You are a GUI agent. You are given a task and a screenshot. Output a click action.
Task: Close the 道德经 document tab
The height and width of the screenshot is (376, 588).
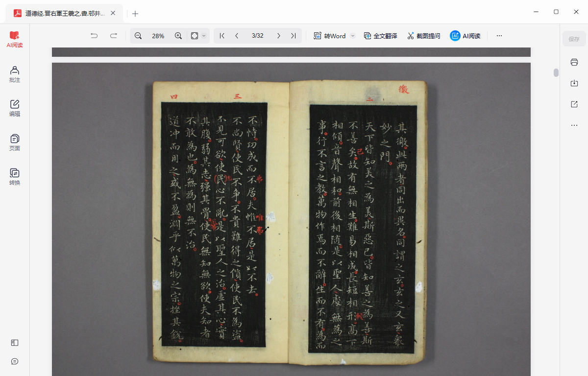click(113, 13)
